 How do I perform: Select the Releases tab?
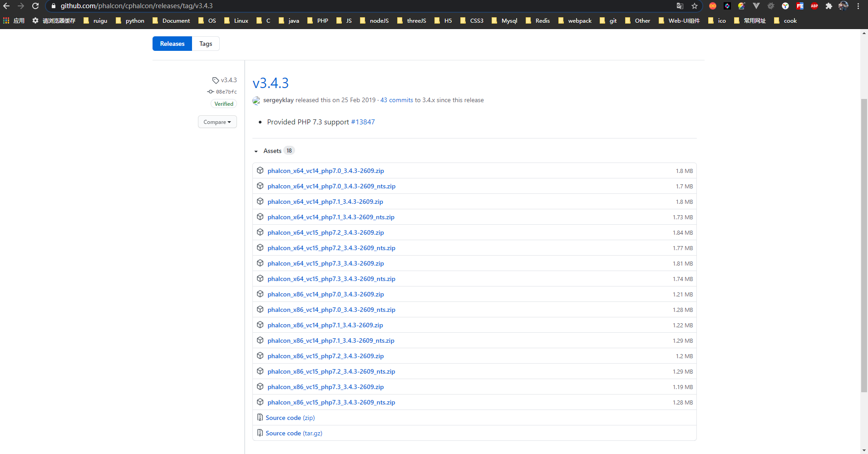(172, 44)
